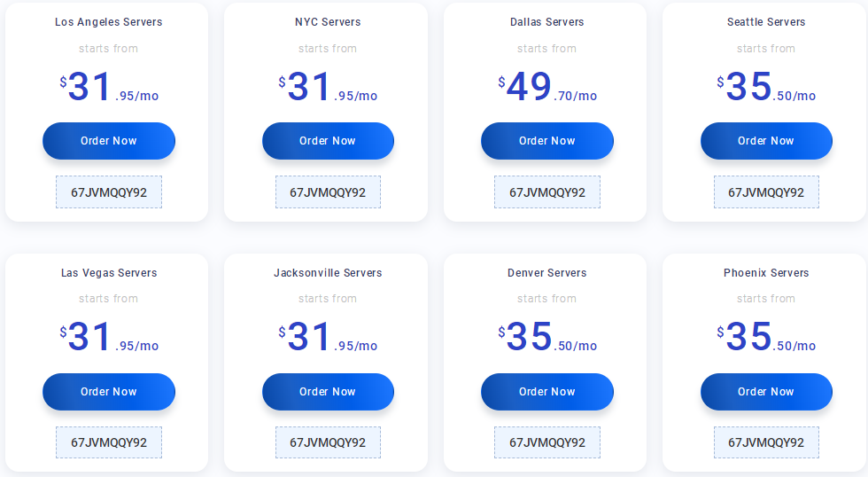Click the coupon code under Denver Servers

(547, 442)
